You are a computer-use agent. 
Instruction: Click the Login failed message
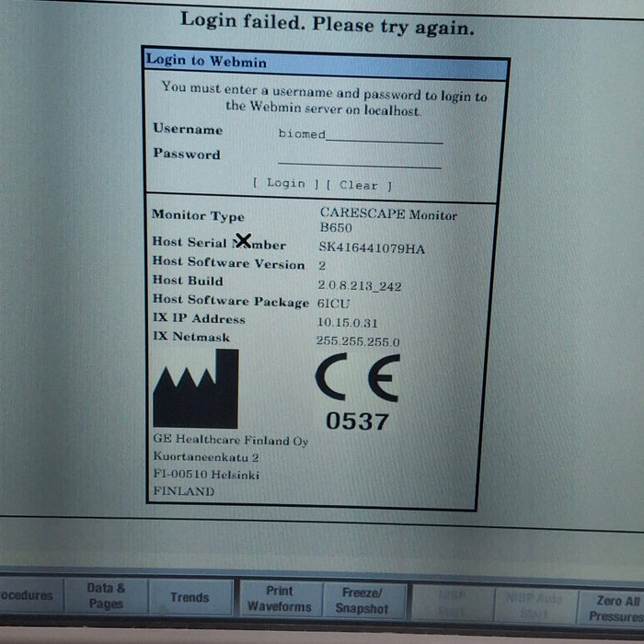point(328,23)
